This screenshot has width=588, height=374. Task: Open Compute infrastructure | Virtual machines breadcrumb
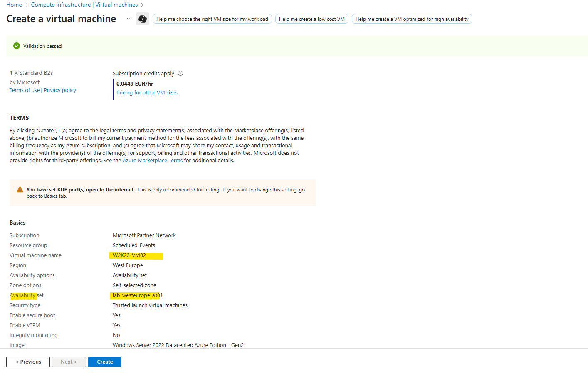point(84,5)
